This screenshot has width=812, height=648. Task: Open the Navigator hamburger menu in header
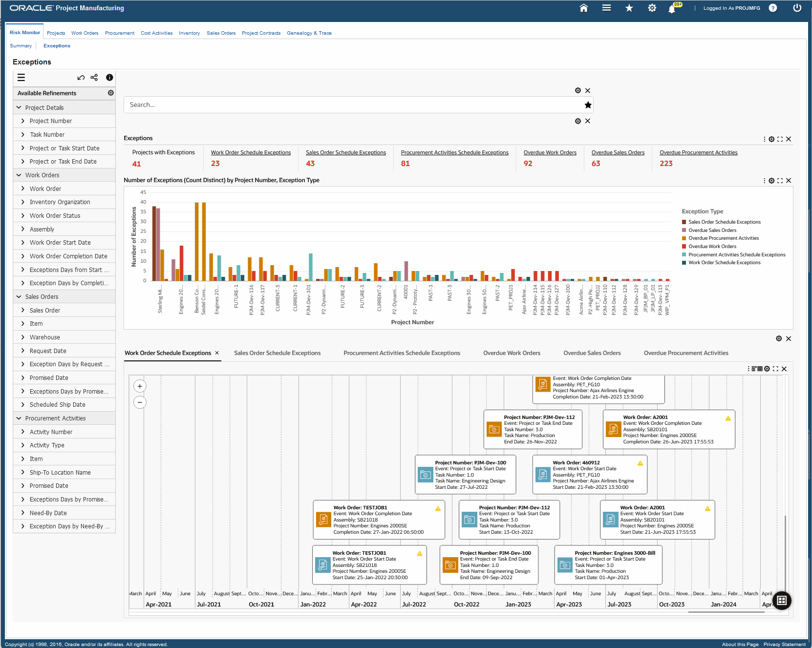606,8
